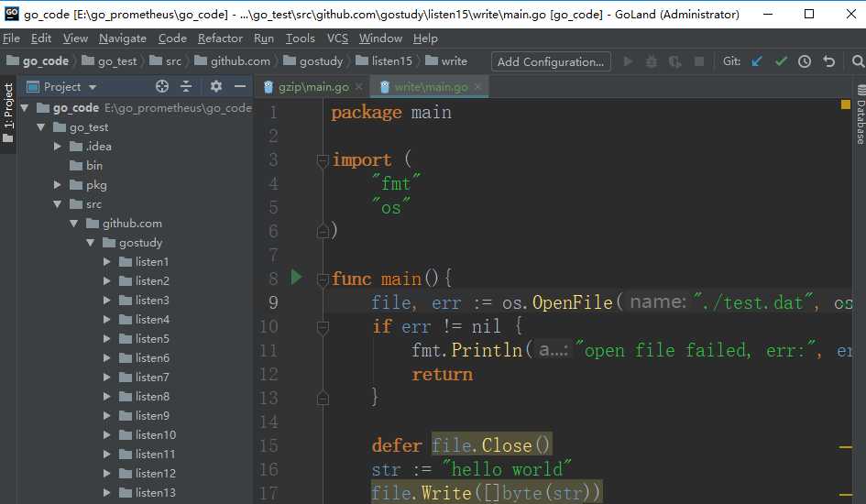866x504 pixels.
Task: Close the write\main.go tab
Action: 477,87
